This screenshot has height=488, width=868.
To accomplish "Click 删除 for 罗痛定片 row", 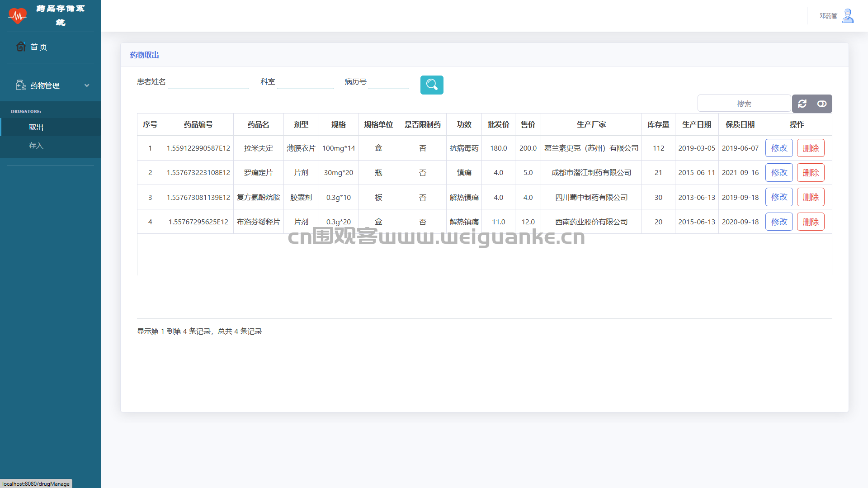I will click(x=810, y=173).
